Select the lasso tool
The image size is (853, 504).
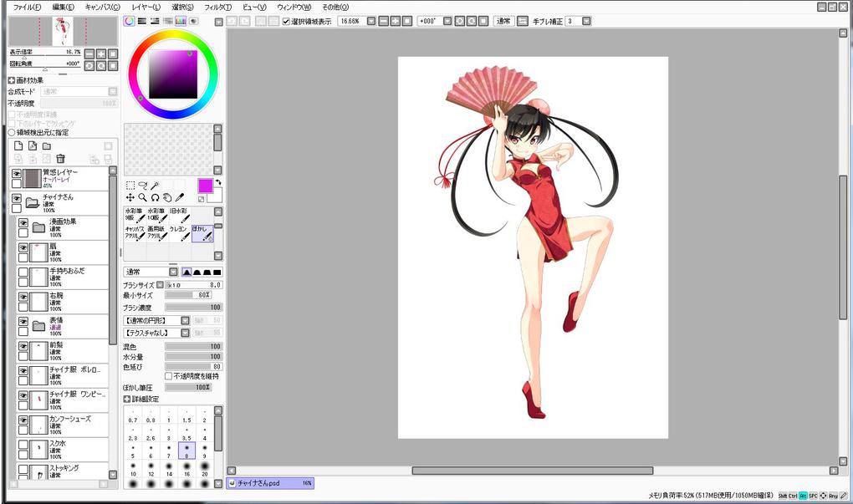tap(142, 186)
